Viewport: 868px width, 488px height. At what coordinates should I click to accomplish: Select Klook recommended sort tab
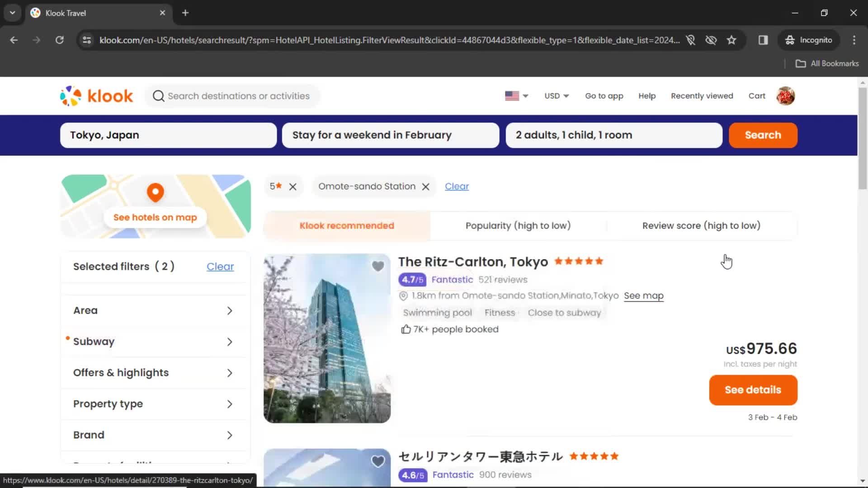347,225
